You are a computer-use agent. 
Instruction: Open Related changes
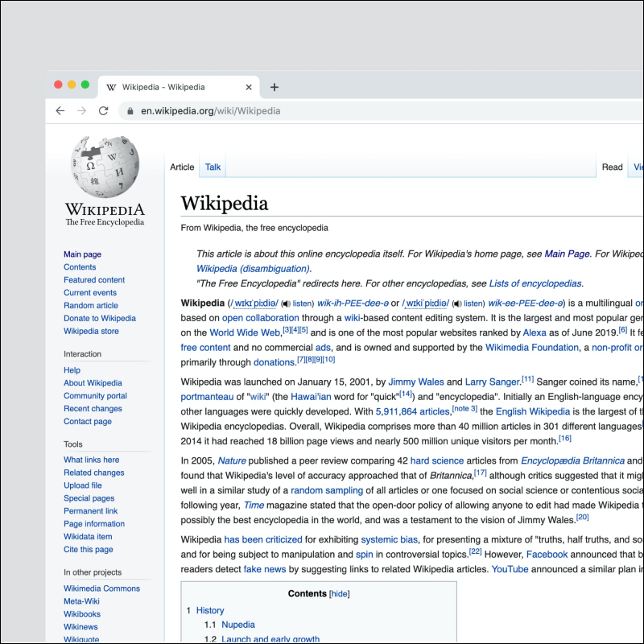tap(94, 473)
